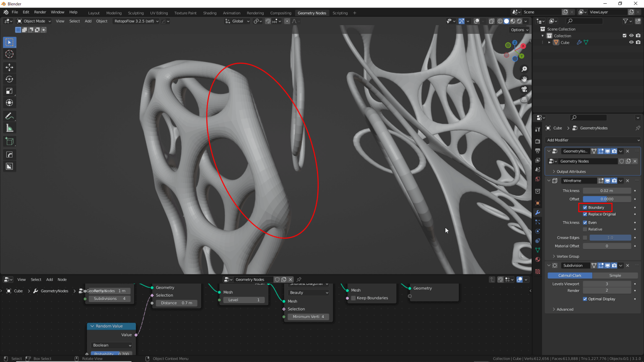This screenshot has width=644, height=362.
Task: Click the Add Modifier button
Action: click(592, 140)
